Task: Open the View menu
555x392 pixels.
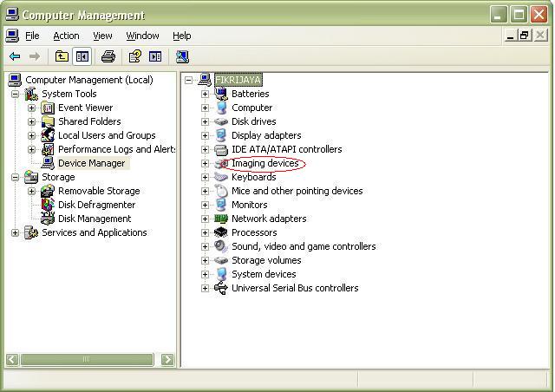Action: (102, 36)
